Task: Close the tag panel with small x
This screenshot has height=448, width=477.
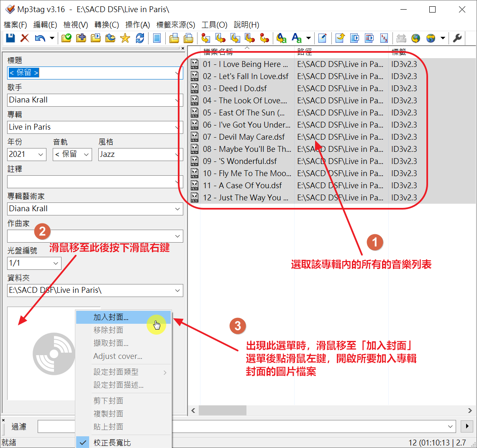Action: click(x=183, y=48)
